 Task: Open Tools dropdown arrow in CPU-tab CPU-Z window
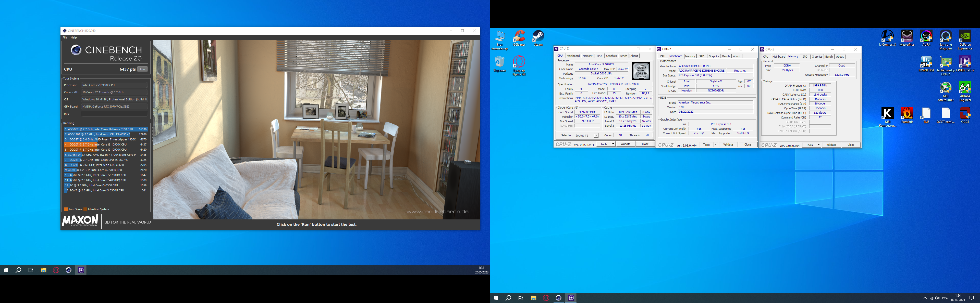613,144
